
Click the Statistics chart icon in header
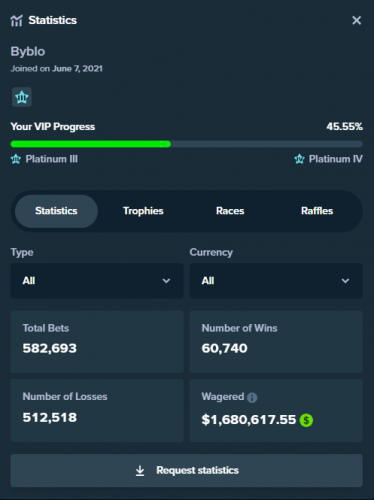coord(16,20)
